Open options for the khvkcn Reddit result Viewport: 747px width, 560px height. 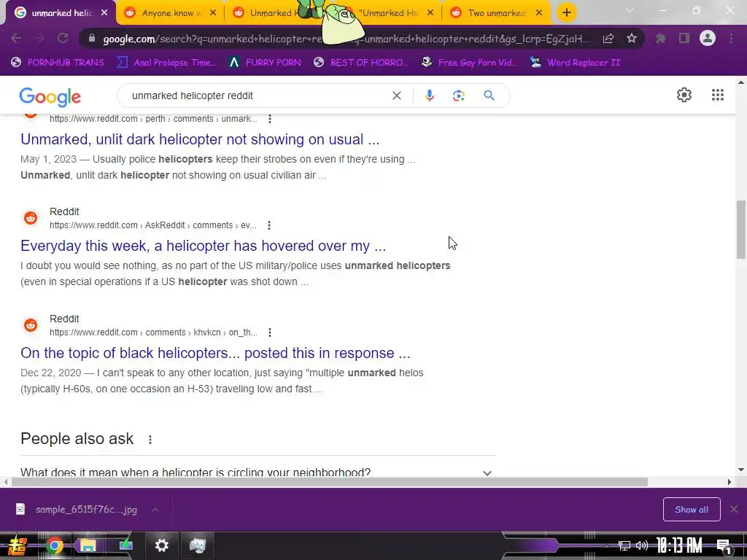coord(270,332)
